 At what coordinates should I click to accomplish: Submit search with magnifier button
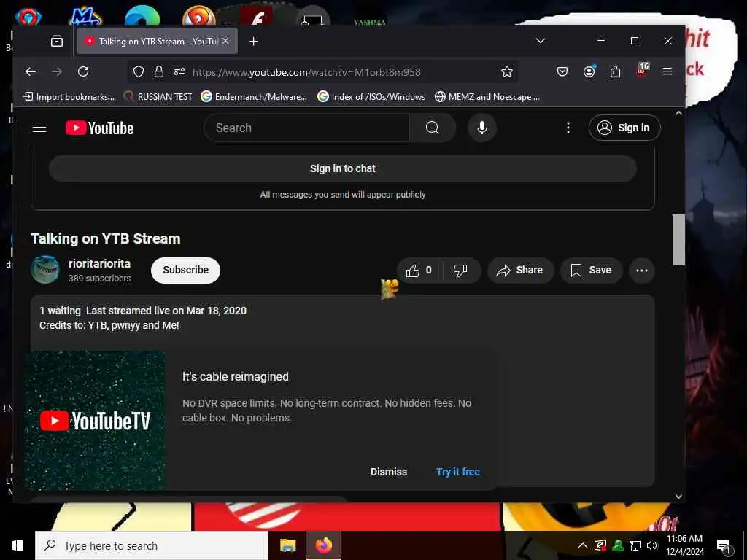click(x=433, y=128)
